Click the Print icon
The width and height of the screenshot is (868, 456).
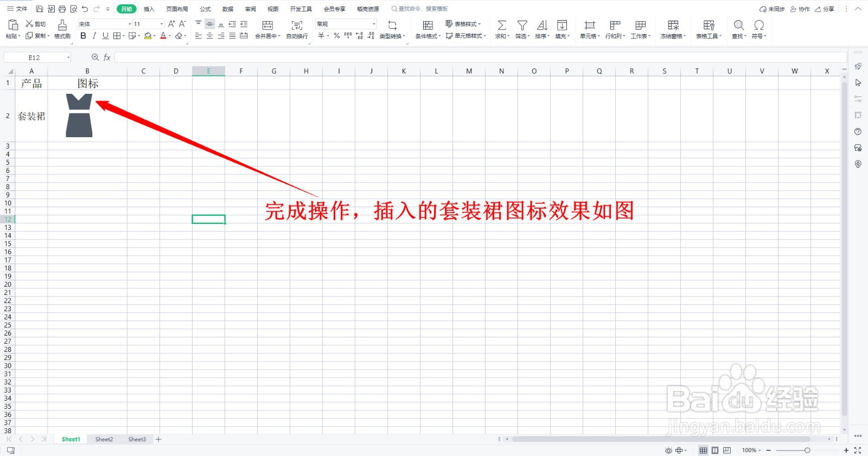[62, 9]
